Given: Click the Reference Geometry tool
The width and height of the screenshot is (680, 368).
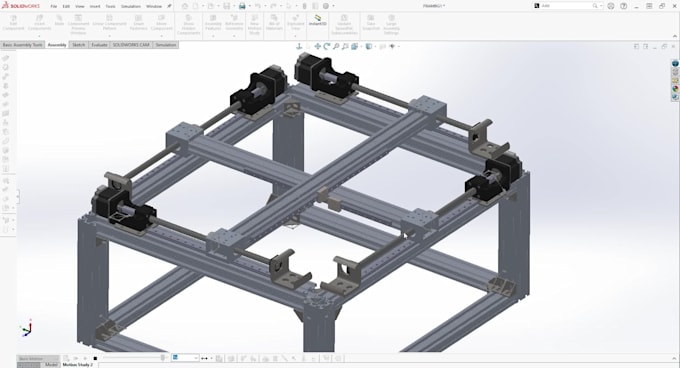Looking at the screenshot, I should click(234, 23).
